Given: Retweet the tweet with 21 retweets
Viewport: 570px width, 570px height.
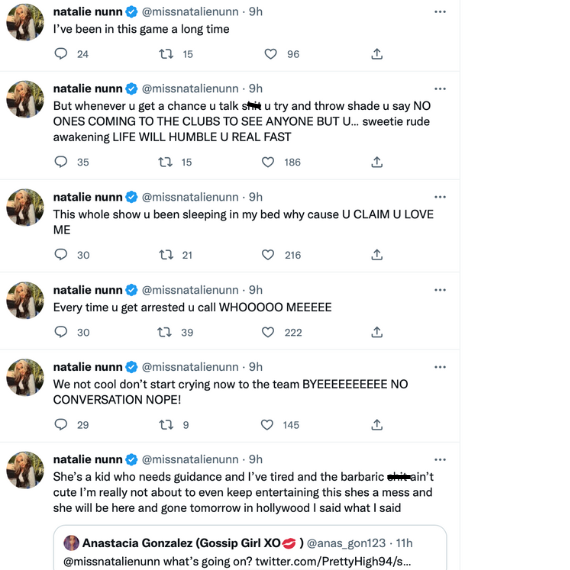Looking at the screenshot, I should [x=166, y=255].
